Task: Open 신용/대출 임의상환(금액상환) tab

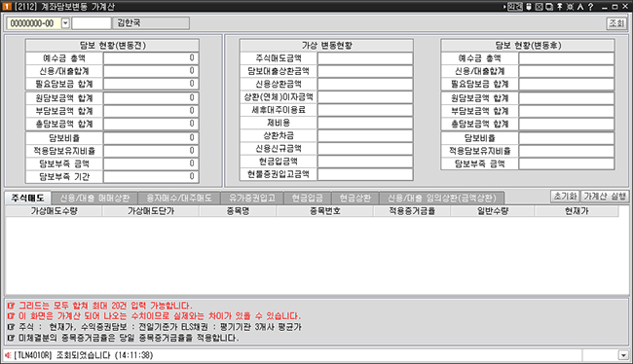Action: [442, 199]
